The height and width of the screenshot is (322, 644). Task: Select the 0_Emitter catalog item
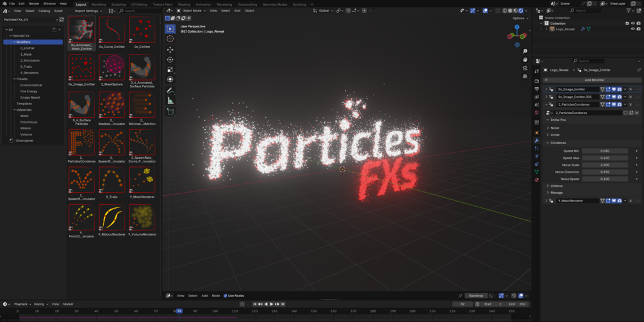(x=28, y=48)
